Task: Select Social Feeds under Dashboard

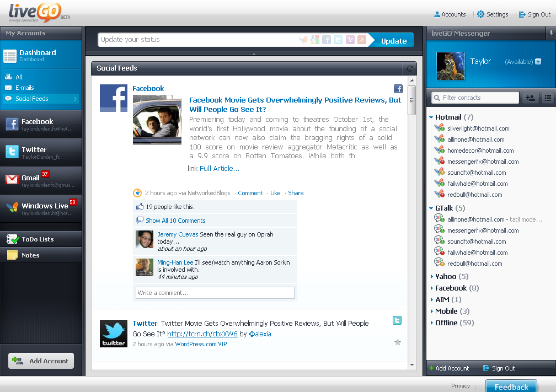Action: (x=41, y=99)
